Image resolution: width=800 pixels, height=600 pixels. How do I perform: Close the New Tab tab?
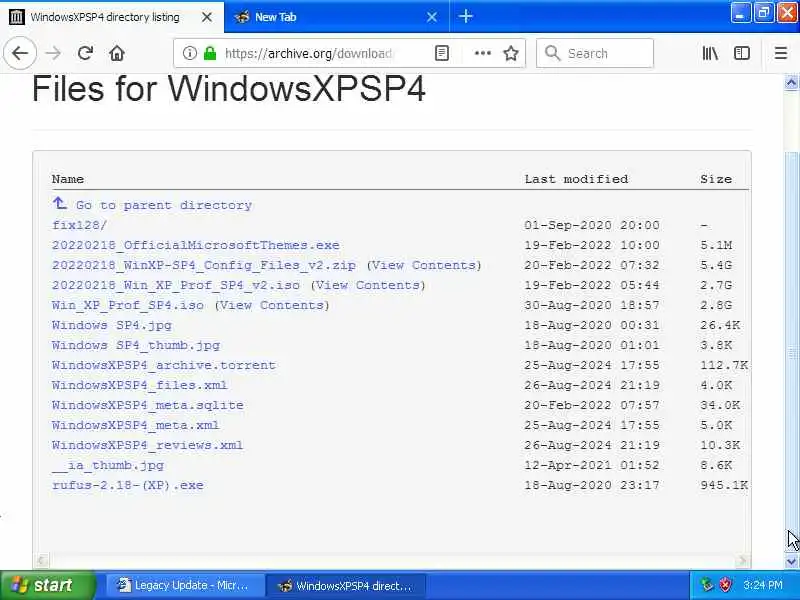[432, 17]
